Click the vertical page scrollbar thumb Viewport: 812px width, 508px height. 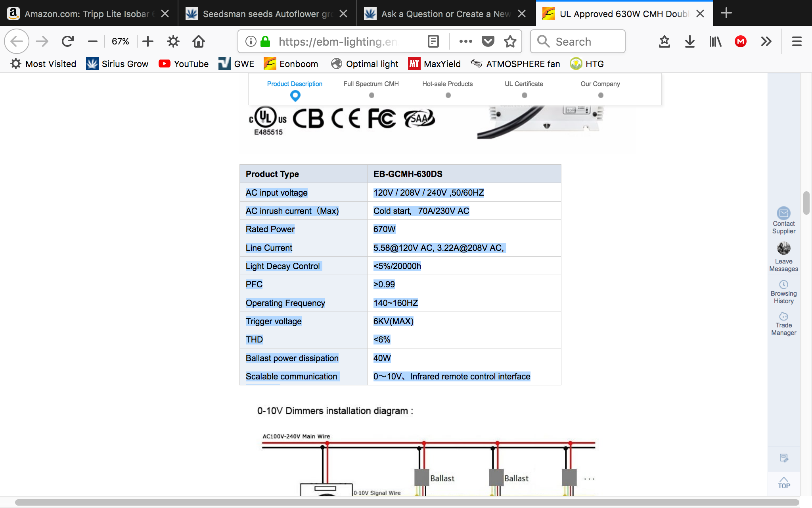tap(806, 203)
